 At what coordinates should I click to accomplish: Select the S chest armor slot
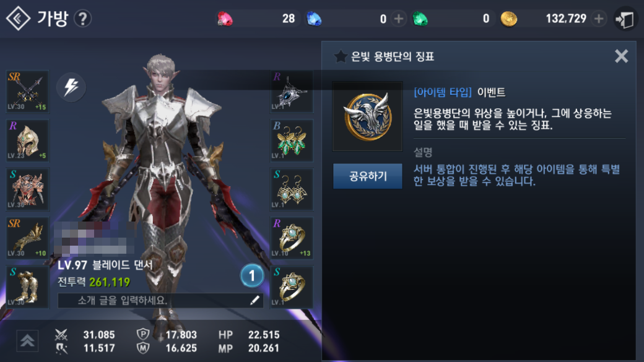coord(27,189)
